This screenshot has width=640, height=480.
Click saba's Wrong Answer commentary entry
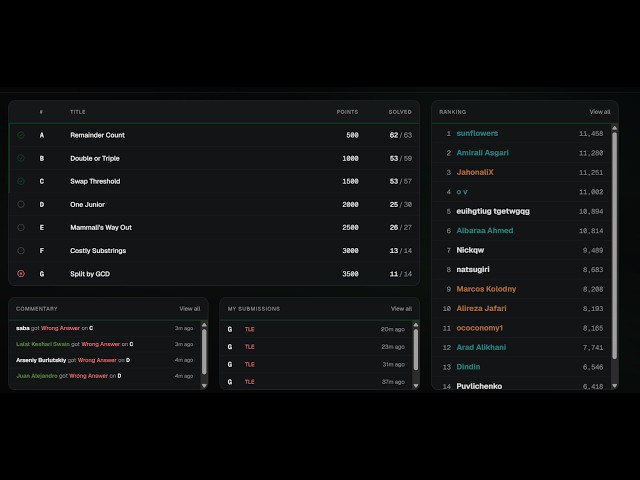tap(104, 328)
